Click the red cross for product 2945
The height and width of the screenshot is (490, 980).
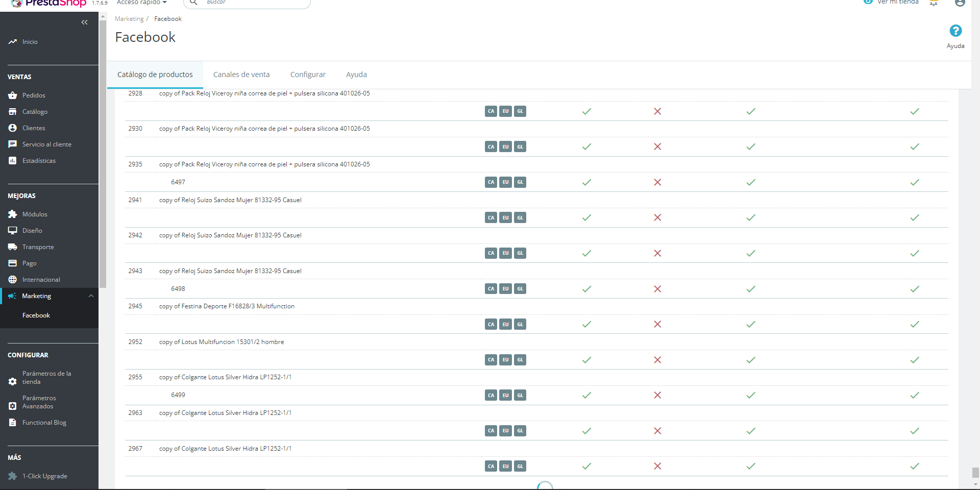pyautogui.click(x=657, y=325)
